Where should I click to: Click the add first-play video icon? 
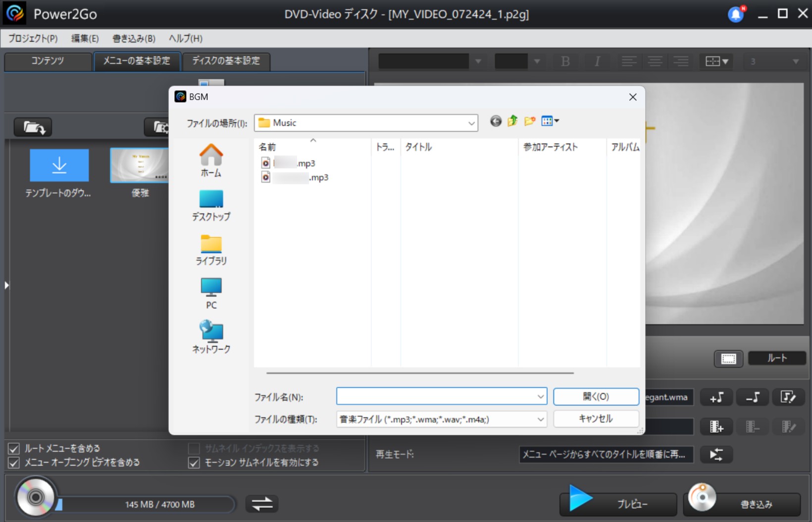[716, 426]
